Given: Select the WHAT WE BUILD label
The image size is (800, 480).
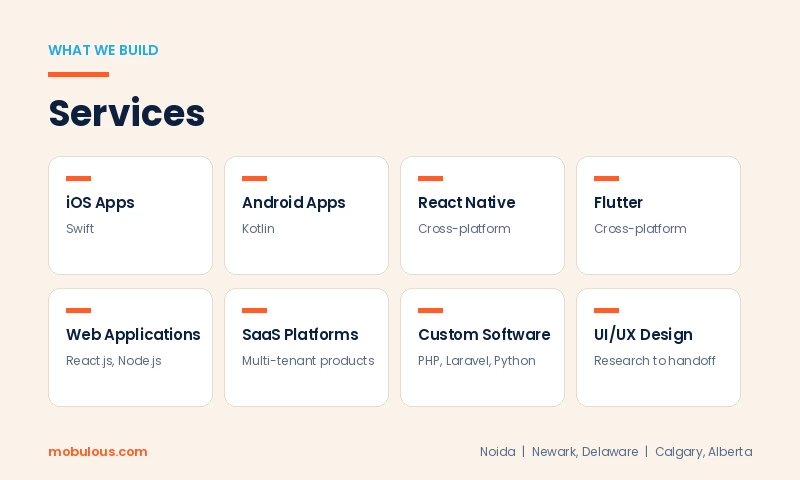Looking at the screenshot, I should coord(103,50).
